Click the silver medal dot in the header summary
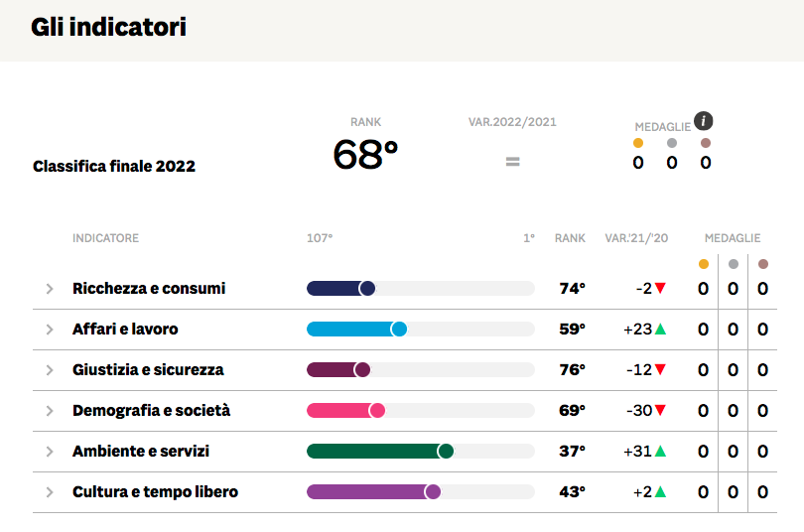 pos(672,143)
